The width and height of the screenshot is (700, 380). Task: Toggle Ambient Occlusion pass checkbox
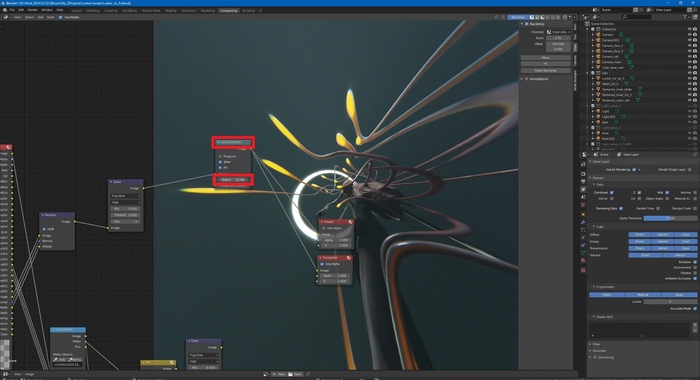point(695,278)
